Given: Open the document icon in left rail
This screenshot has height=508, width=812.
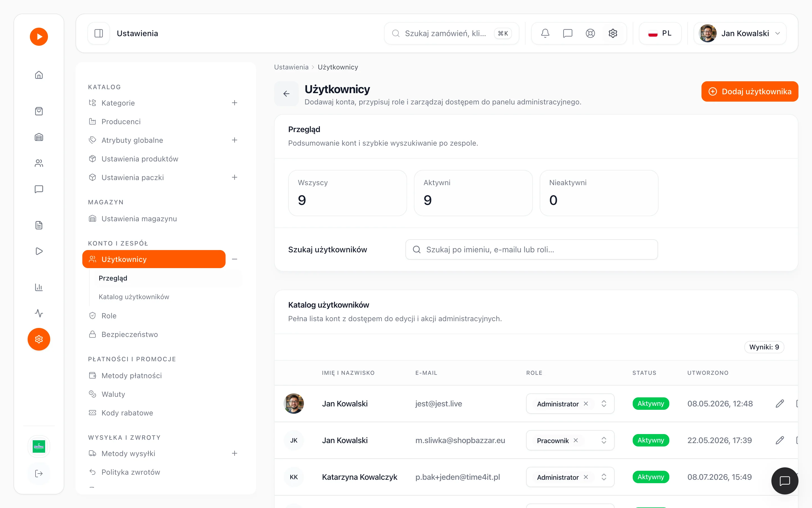Looking at the screenshot, I should tap(39, 225).
